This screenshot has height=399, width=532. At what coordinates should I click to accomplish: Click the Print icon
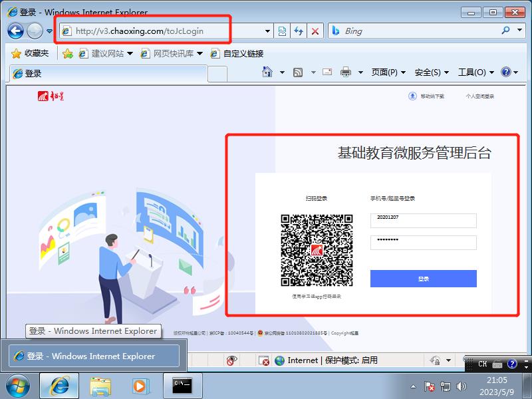pyautogui.click(x=345, y=72)
